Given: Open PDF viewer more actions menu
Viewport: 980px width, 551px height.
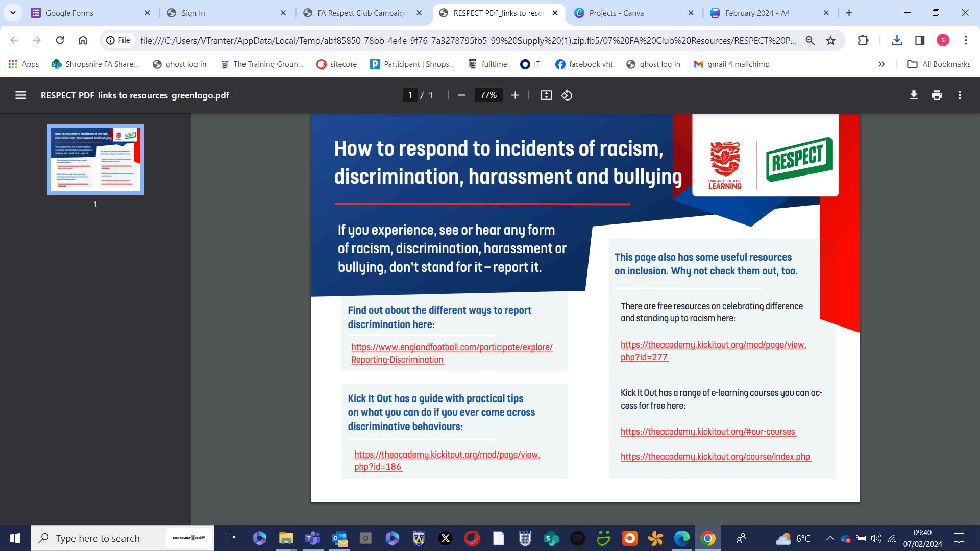Looking at the screenshot, I should pyautogui.click(x=960, y=95).
